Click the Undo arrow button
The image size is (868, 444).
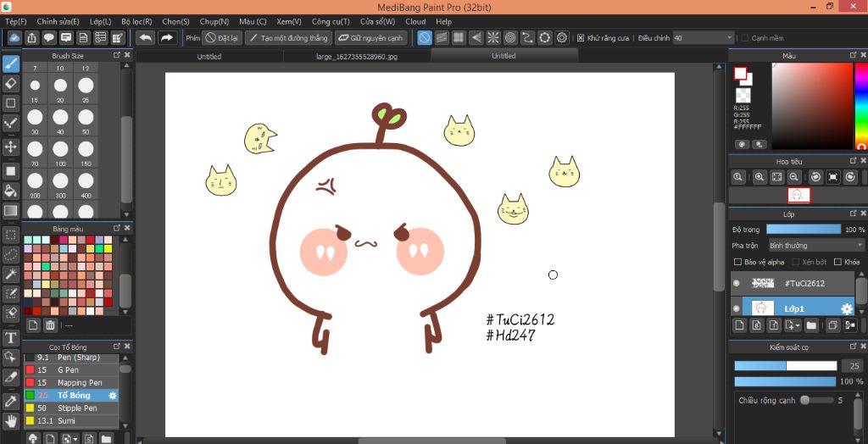tap(146, 37)
